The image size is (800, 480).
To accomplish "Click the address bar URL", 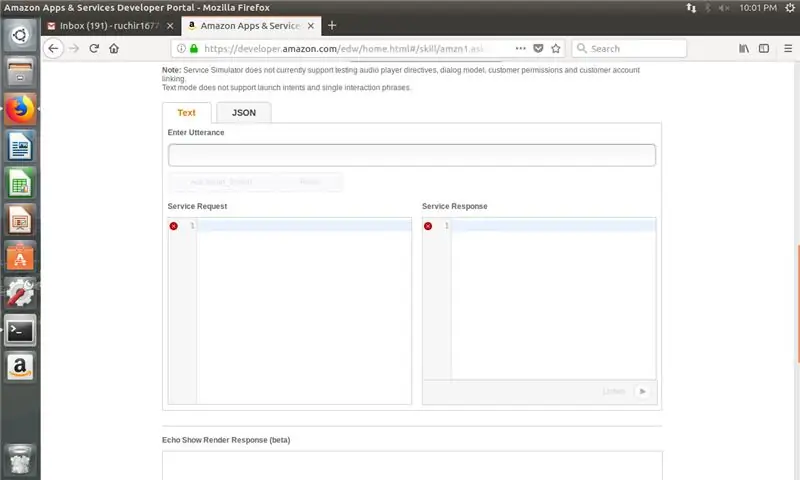I will (344, 48).
